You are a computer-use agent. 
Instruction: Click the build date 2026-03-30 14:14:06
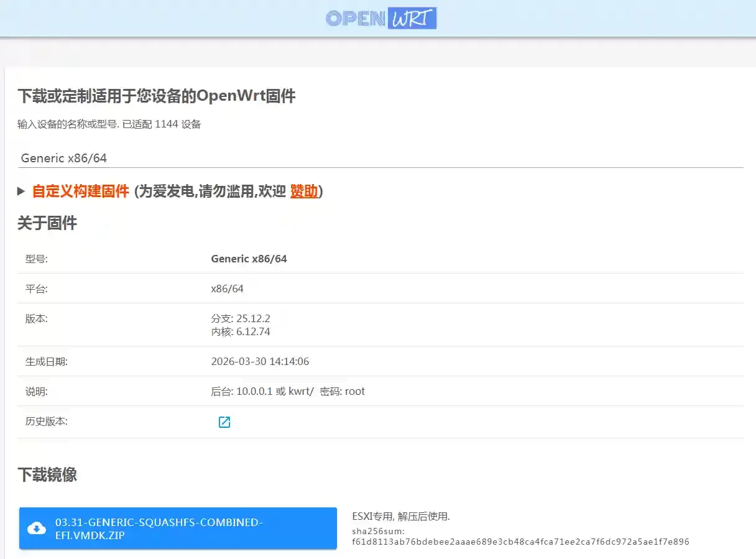pyautogui.click(x=260, y=361)
